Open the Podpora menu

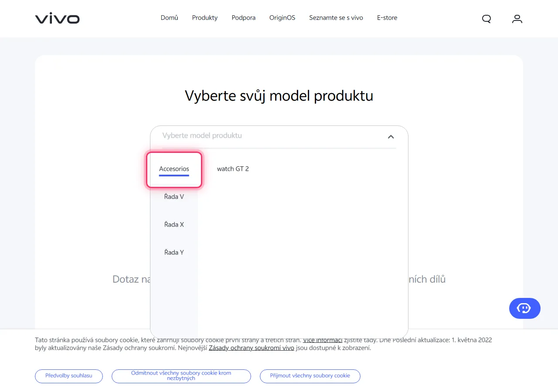point(244,18)
